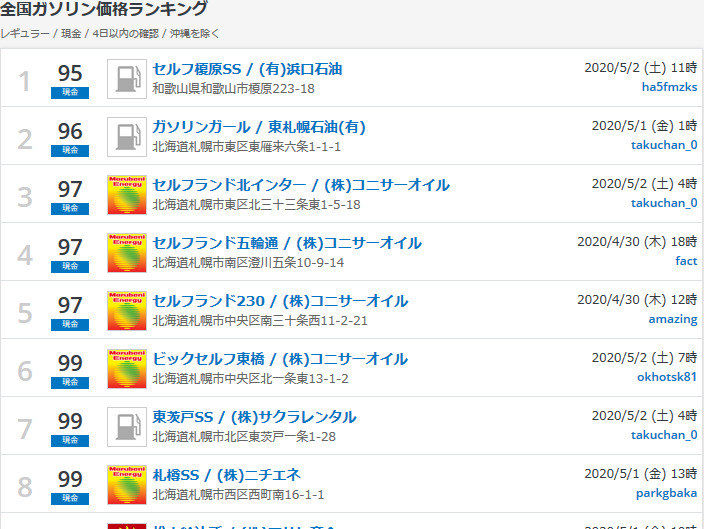The image size is (704, 529).
Task: Click the 現金 badge in rank 4 row
Action: point(70,266)
